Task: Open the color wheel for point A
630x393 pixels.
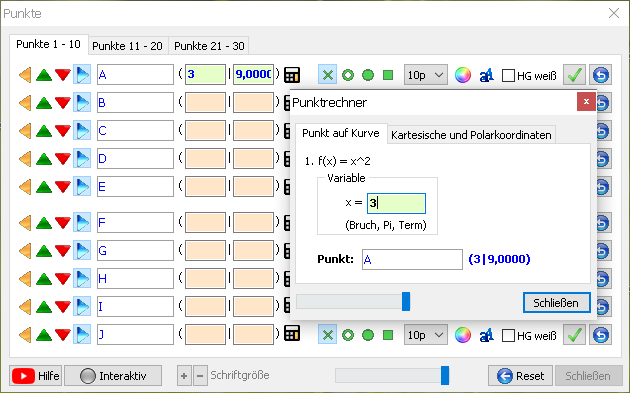Action: (x=462, y=75)
